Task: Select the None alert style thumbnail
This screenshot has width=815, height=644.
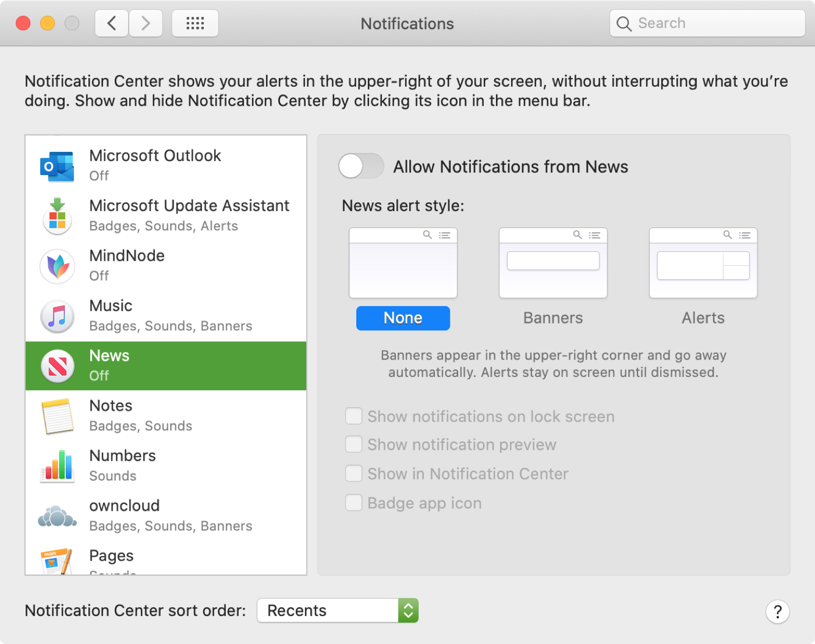Action: pos(403,263)
